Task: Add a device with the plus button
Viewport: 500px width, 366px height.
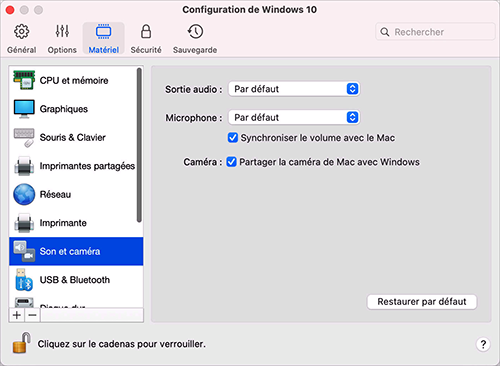Action: coord(17,315)
